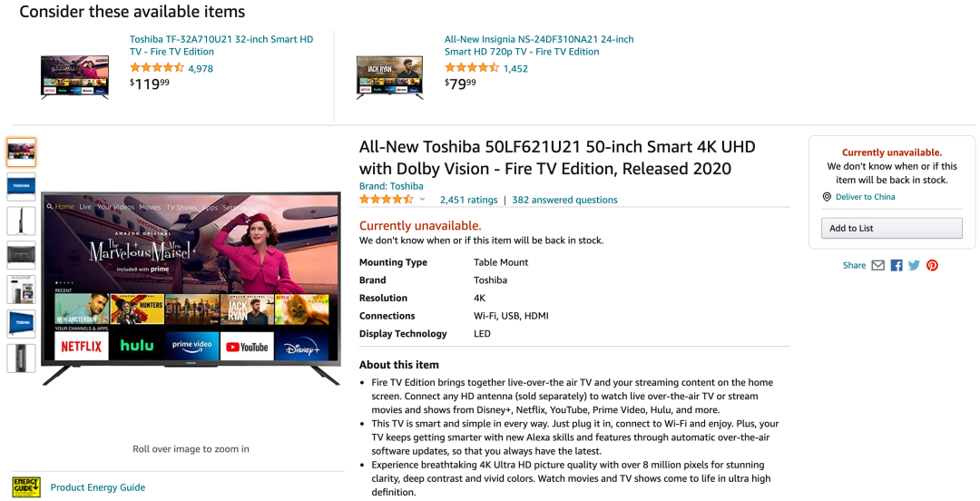Click the Insignia 24-inch TV product image
Screen dimensions: 980x501
click(x=389, y=76)
